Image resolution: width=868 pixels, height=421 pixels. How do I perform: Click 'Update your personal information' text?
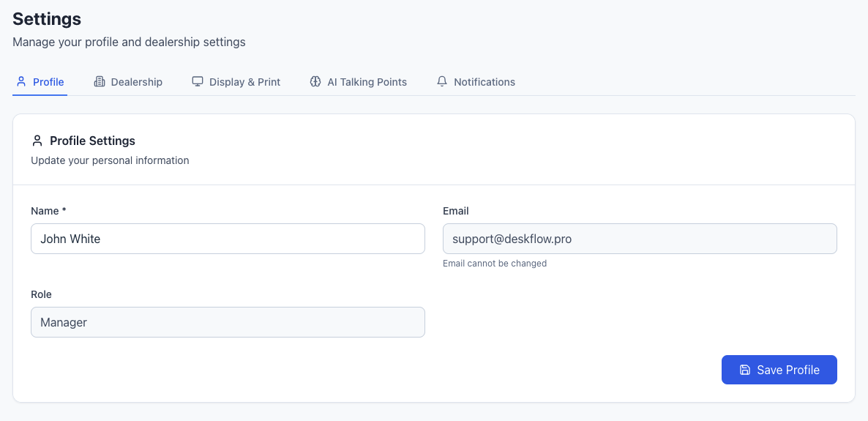click(111, 160)
